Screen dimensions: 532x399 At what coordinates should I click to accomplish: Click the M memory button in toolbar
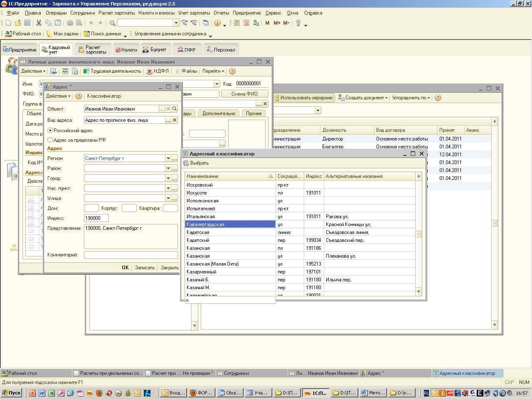267,23
